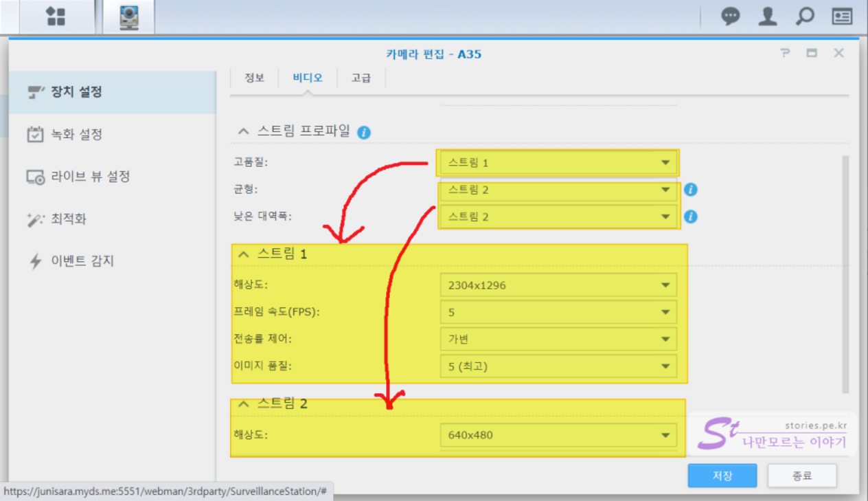Open the notifications chat bubble icon
The height and width of the screenshot is (501, 868).
[x=730, y=16]
